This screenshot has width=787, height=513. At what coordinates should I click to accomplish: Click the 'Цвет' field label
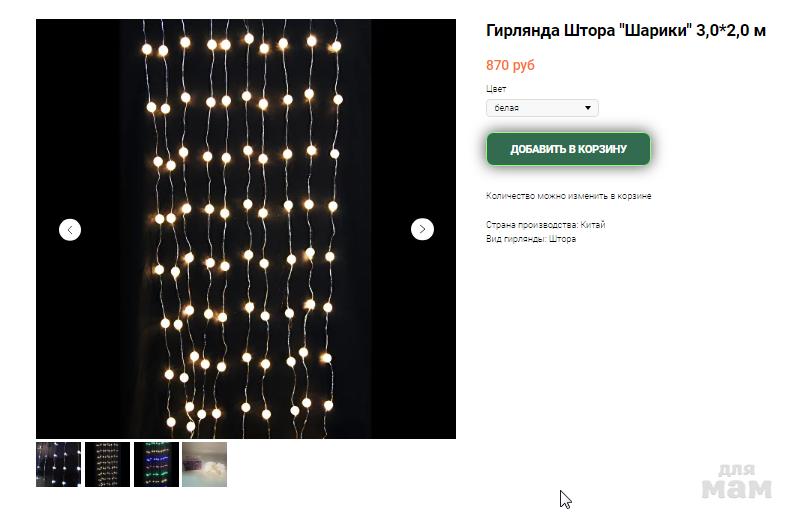pyautogui.click(x=496, y=89)
